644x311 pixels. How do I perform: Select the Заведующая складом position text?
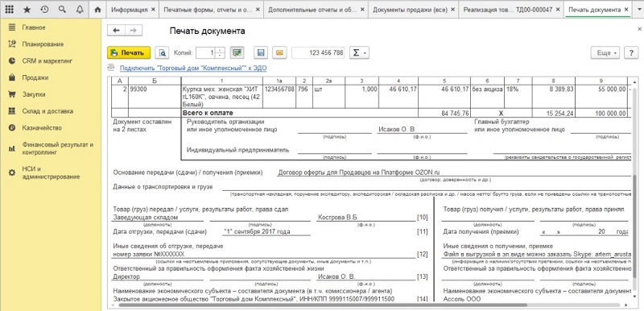(146, 218)
